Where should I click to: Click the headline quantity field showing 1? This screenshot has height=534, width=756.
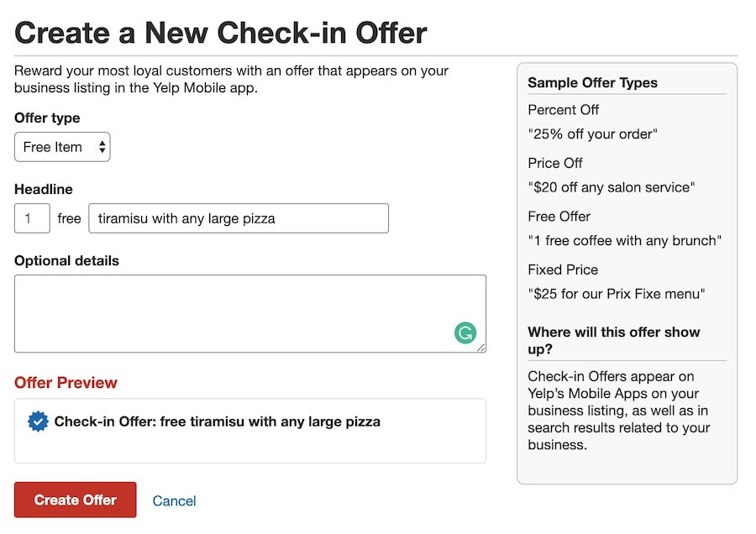(32, 218)
